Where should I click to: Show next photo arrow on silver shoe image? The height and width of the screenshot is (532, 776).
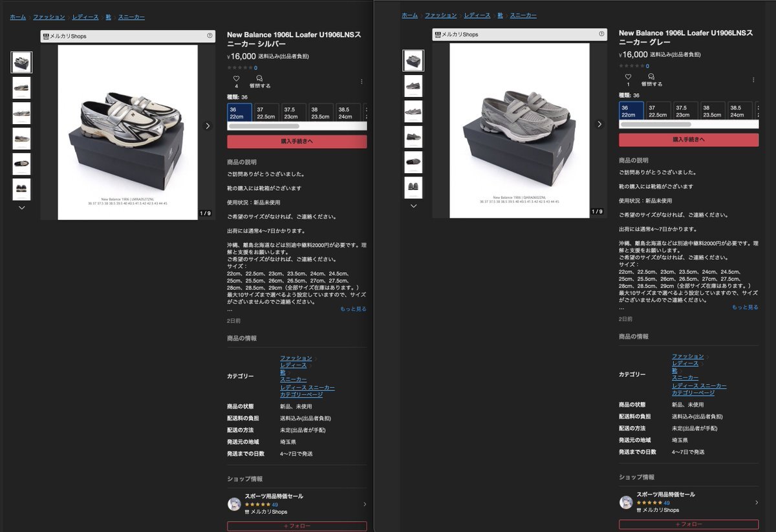[208, 126]
